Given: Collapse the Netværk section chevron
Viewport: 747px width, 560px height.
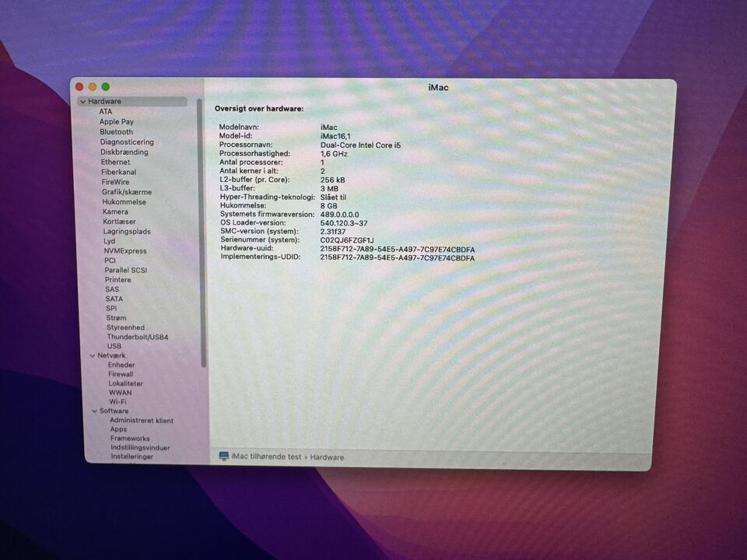Looking at the screenshot, I should pos(93,355).
